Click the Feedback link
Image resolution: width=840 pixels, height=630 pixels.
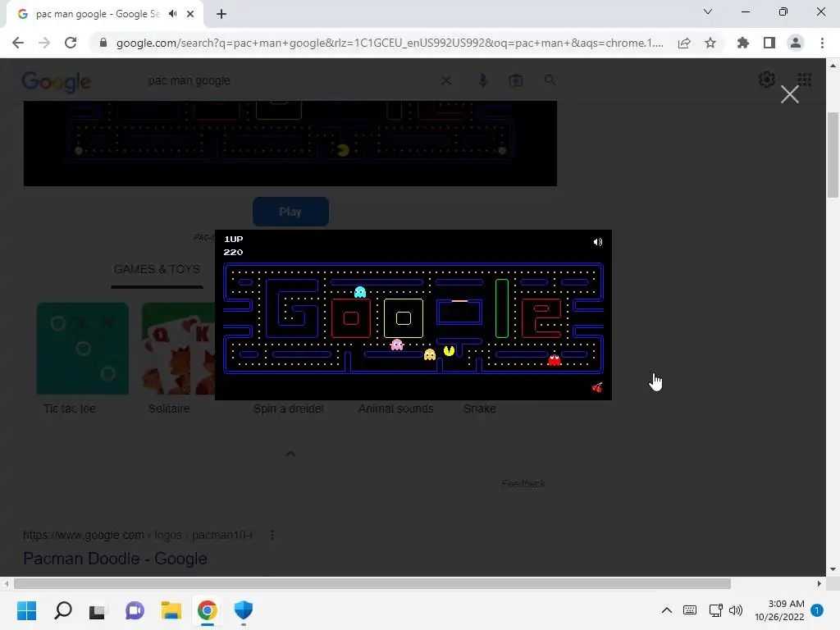coord(523,484)
